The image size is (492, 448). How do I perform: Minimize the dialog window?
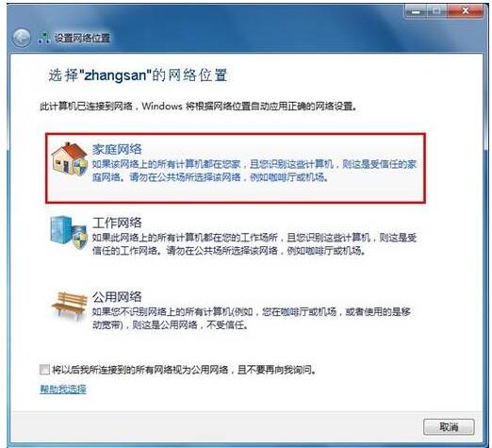[416, 11]
